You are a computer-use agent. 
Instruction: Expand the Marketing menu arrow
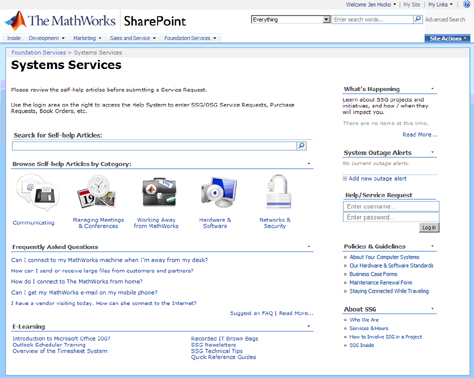pos(100,38)
